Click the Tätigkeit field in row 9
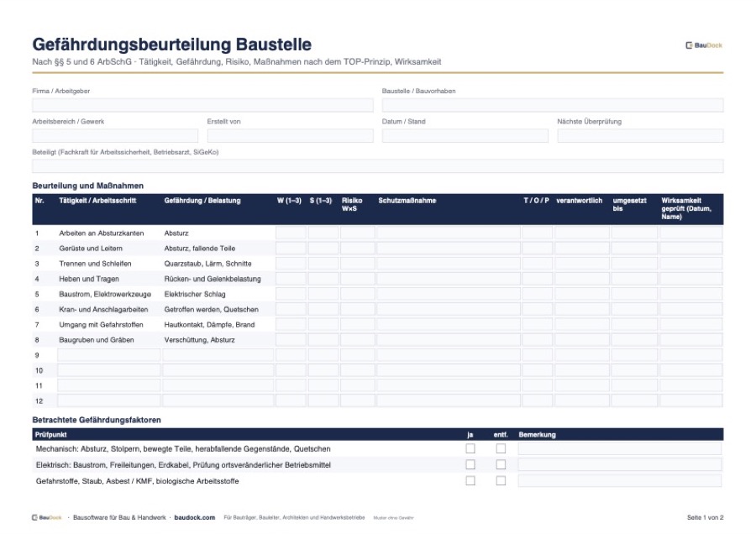Viewport: 756px width, 534px height. (x=108, y=355)
